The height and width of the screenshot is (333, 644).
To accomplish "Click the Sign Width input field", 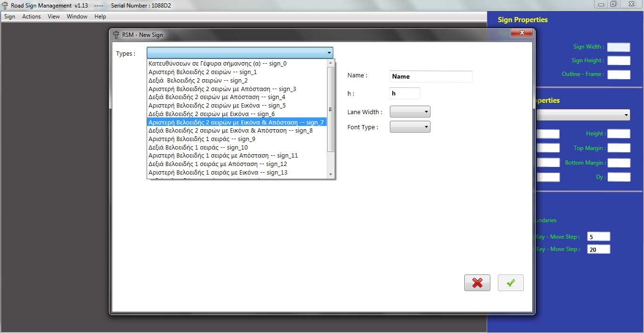I will pos(618,47).
